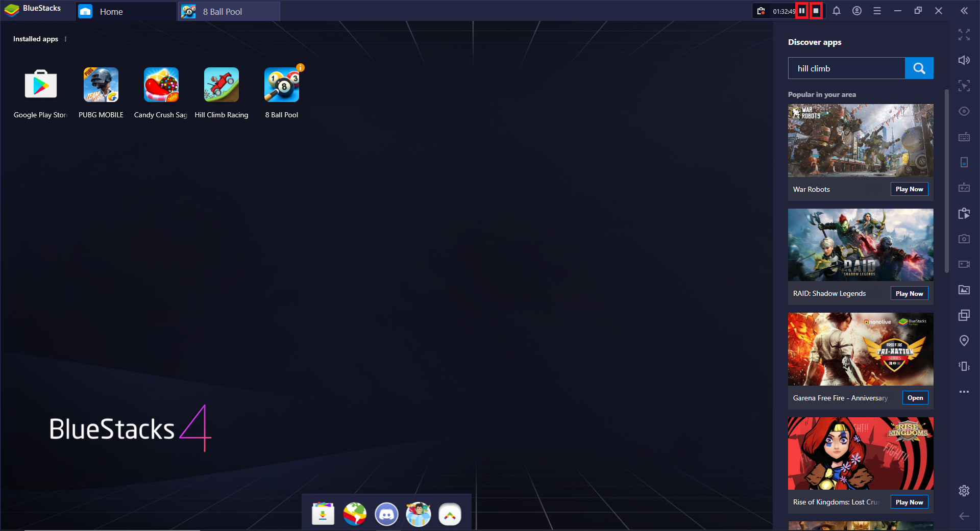
Task: Click the 'RAID: Shadow Legends' title text
Action: click(829, 294)
